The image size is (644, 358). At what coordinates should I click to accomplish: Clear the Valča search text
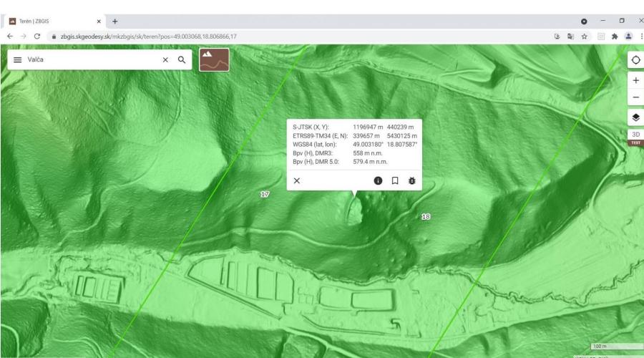point(165,59)
